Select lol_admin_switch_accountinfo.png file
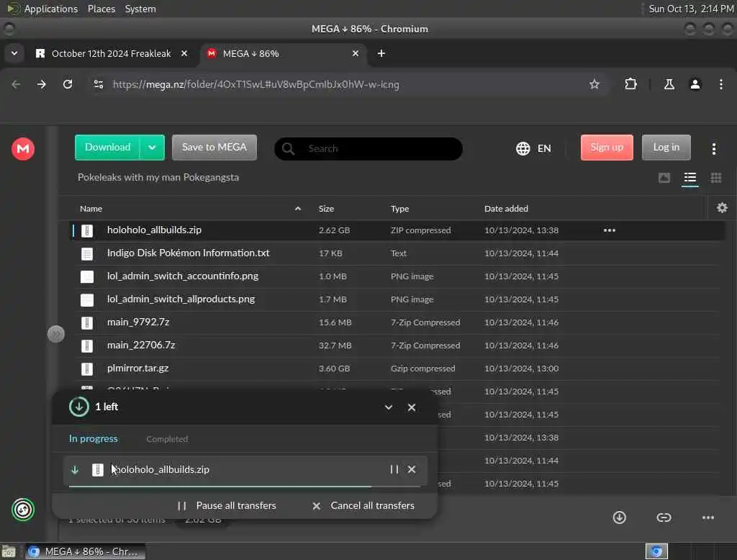737x560 pixels. click(397, 276)
